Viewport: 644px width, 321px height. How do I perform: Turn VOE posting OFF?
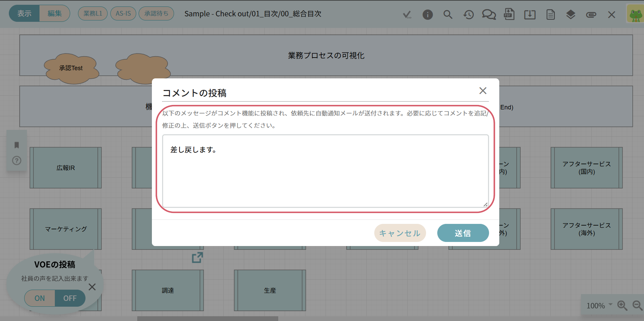(x=70, y=298)
